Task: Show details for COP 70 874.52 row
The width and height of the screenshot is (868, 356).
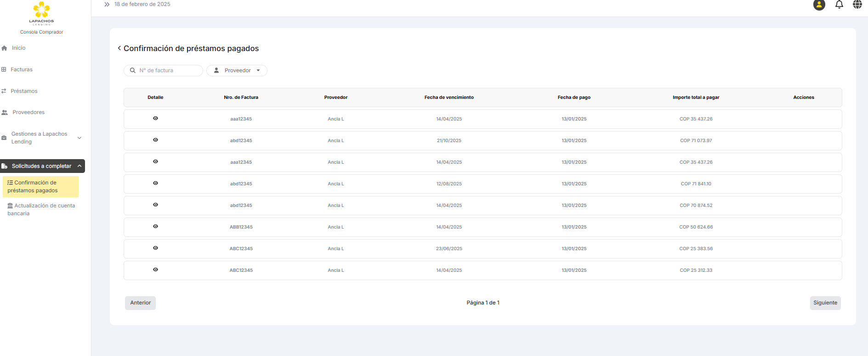Action: coord(155,205)
